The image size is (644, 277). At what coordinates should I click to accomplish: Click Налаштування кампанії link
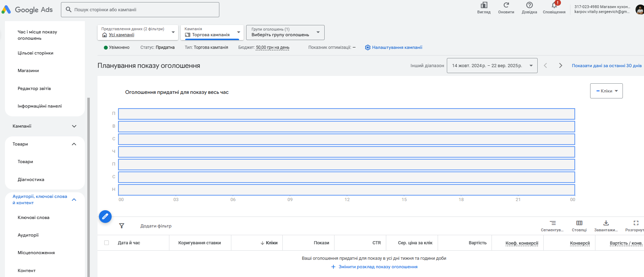397,47
